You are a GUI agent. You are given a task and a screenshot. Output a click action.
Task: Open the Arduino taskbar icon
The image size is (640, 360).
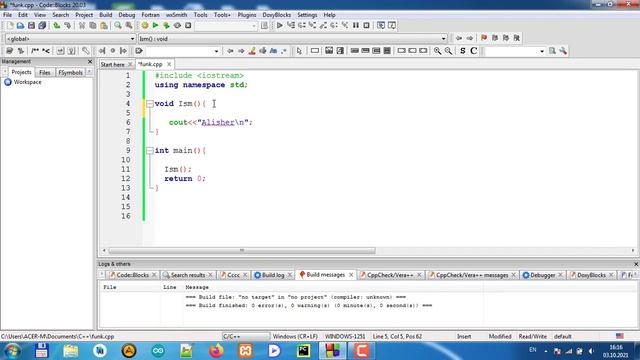[x=158, y=351]
